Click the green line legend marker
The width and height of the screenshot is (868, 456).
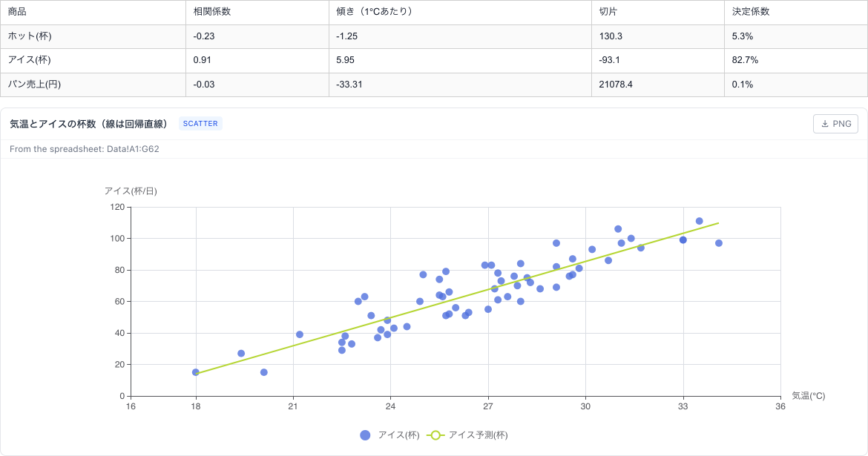pyautogui.click(x=435, y=435)
